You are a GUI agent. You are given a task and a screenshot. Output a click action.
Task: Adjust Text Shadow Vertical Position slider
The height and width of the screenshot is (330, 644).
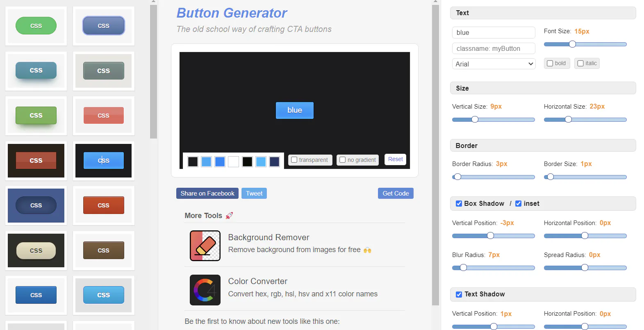click(494, 327)
